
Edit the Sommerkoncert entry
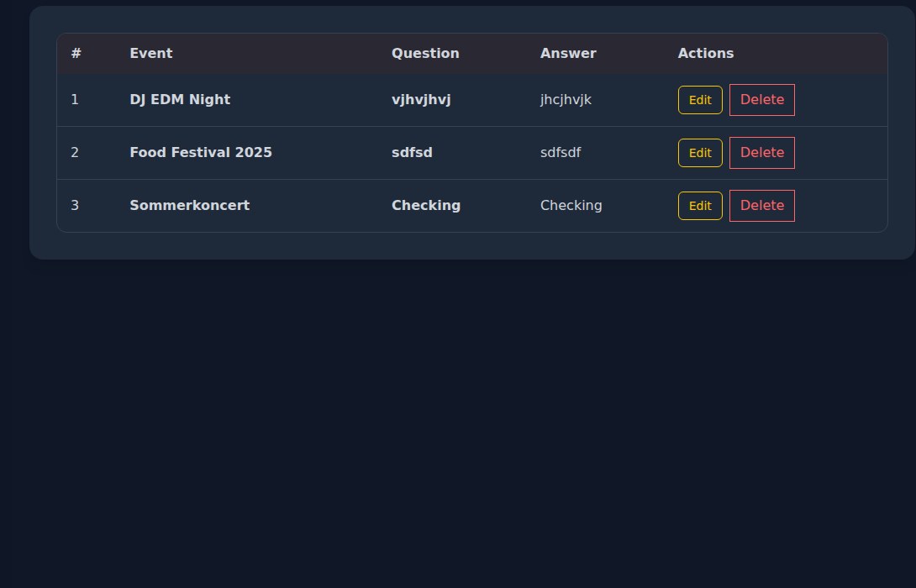[700, 206]
